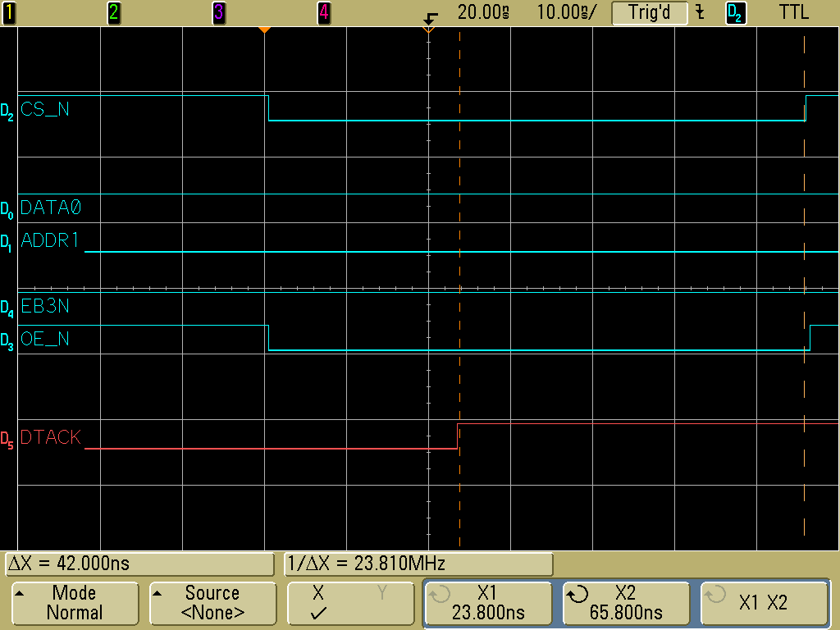Select the purple channel 3 indicator

(x=219, y=12)
